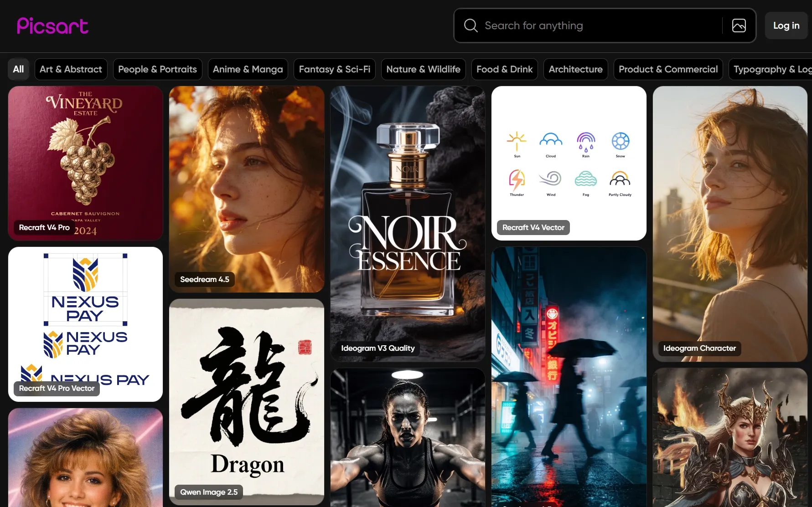This screenshot has height=507, width=812.
Task: Click the search magnifier icon
Action: click(471, 26)
